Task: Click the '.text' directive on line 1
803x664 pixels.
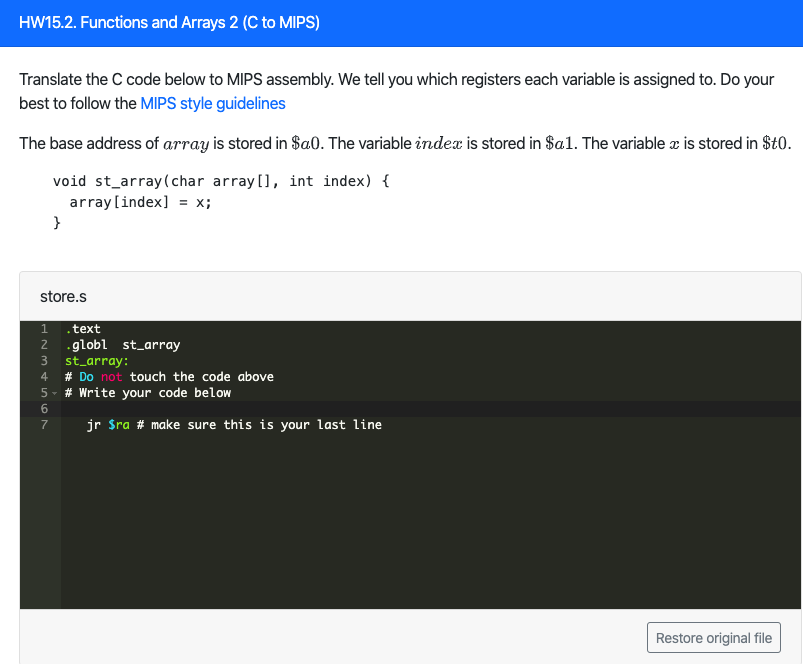Action: coord(83,329)
